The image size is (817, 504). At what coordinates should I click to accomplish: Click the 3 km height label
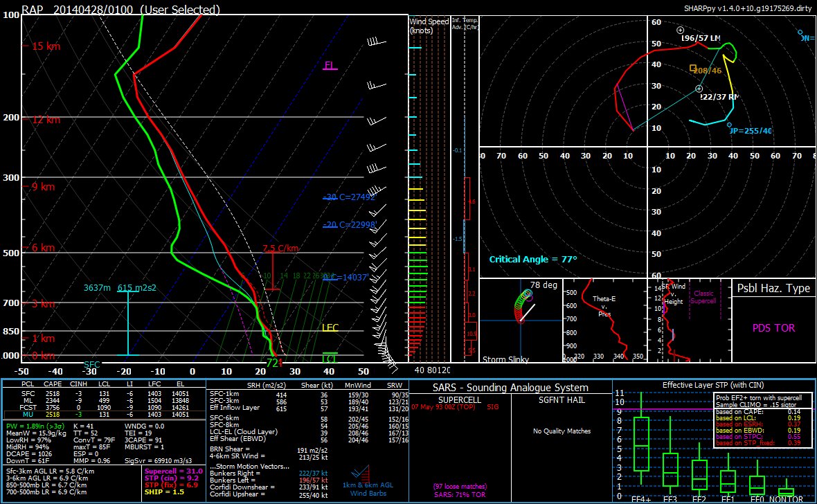[43, 303]
